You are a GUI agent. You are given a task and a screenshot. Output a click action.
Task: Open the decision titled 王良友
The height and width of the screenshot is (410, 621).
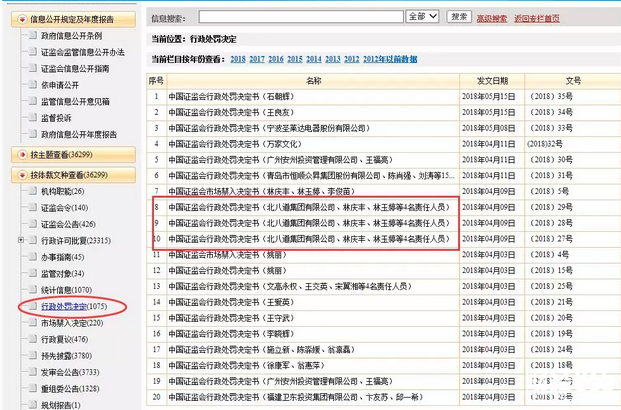click(231, 113)
